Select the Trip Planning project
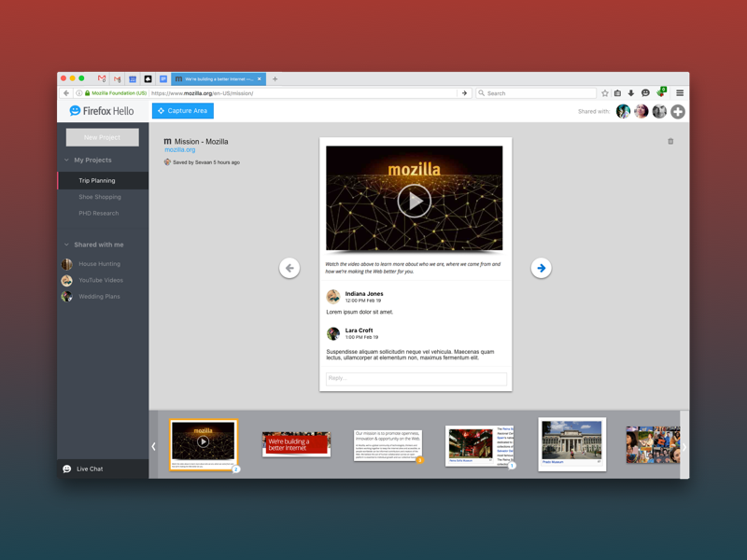 tap(103, 180)
